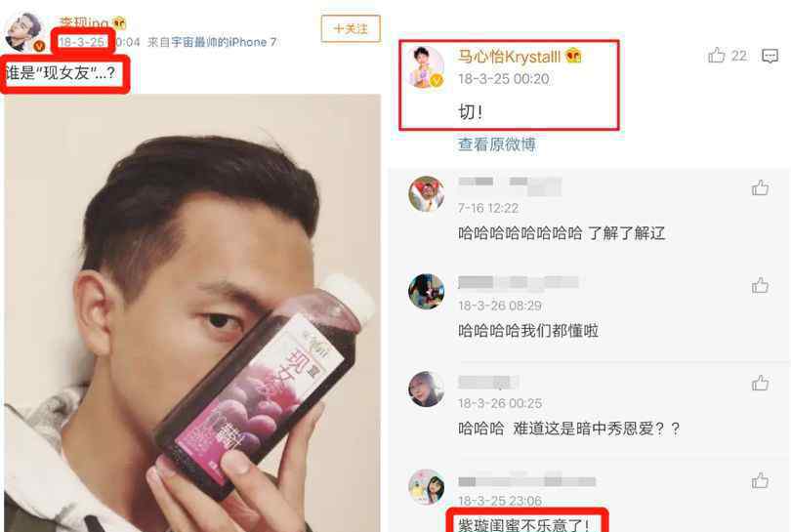This screenshot has width=791, height=532.
Task: Click the 马心怡Krystalll username
Action: point(509,56)
